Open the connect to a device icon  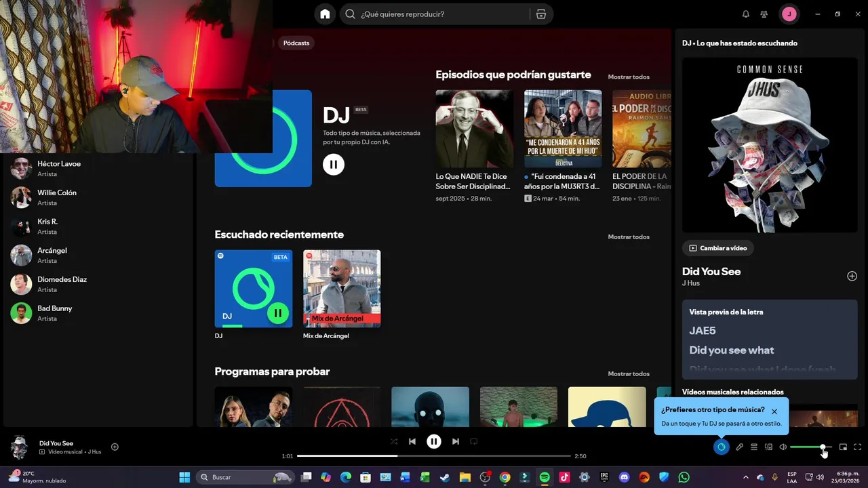coord(769,447)
